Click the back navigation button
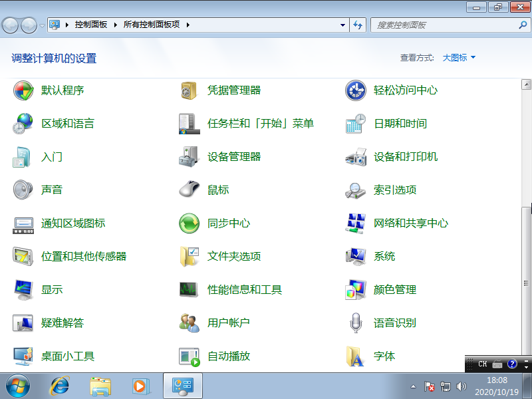 [x=10, y=25]
